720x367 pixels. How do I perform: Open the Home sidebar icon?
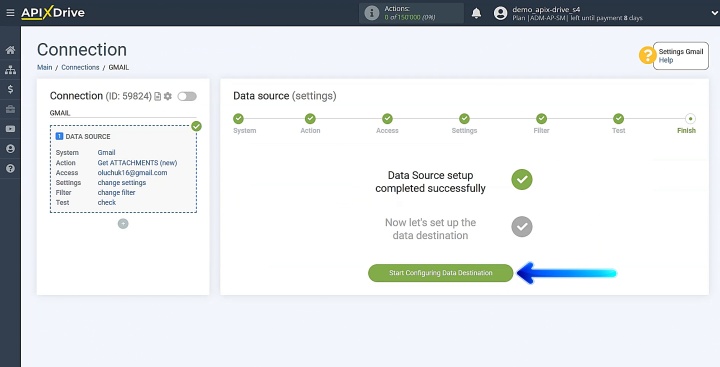tap(10, 50)
